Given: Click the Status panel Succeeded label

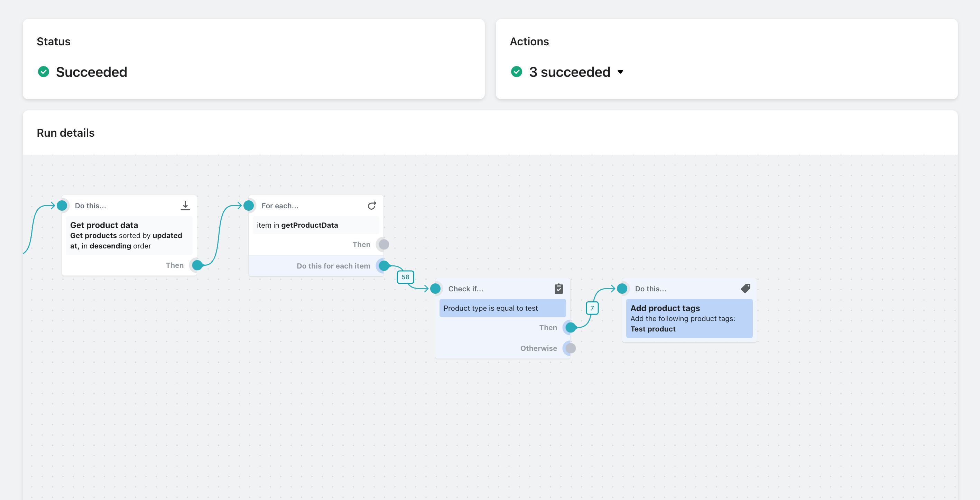Looking at the screenshot, I should (91, 71).
